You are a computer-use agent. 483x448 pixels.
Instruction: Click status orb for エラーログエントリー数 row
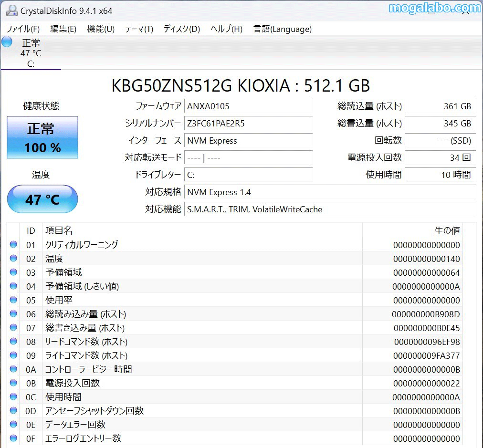[13, 438]
